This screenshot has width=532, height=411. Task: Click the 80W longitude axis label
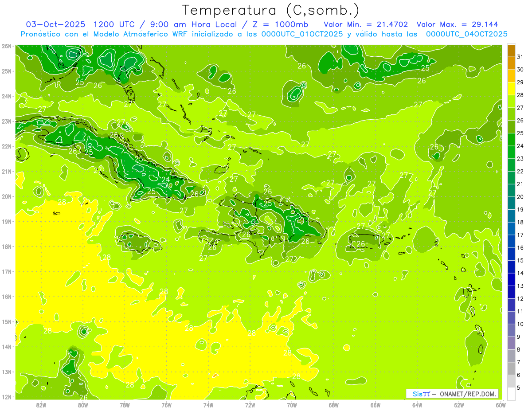(83, 405)
